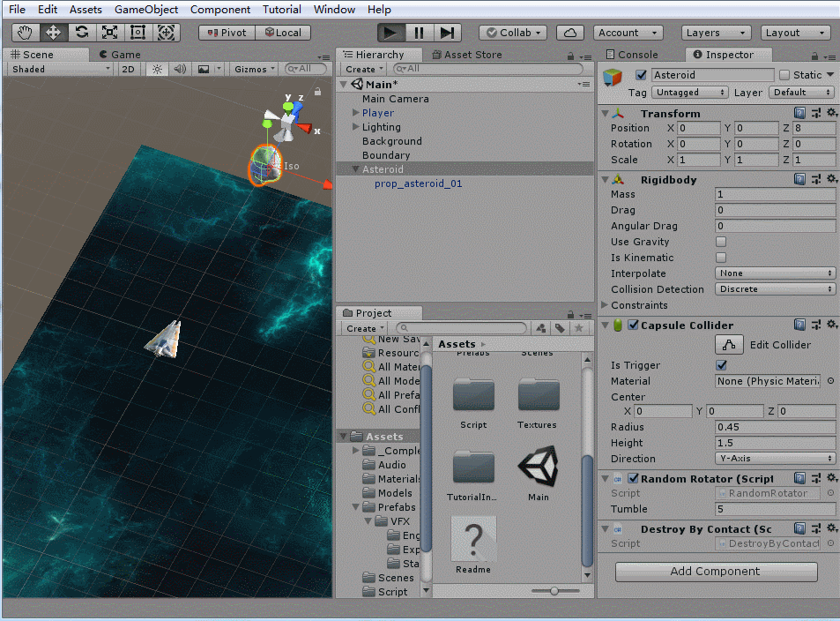Image resolution: width=840 pixels, height=621 pixels.
Task: Expand the Player object in Hierarchy
Action: click(x=356, y=113)
